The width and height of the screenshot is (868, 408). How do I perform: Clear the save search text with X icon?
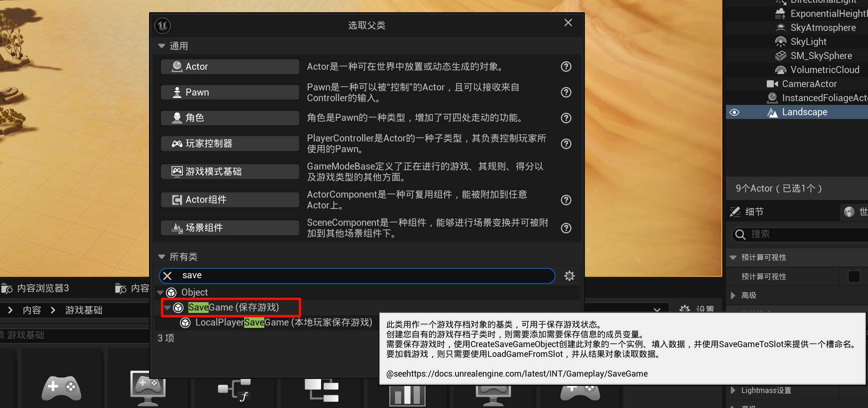pyautogui.click(x=168, y=276)
